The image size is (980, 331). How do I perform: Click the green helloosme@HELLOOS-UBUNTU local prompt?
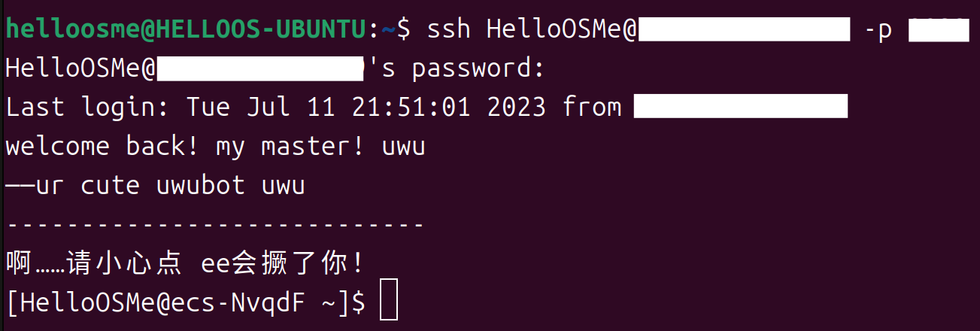(187, 29)
